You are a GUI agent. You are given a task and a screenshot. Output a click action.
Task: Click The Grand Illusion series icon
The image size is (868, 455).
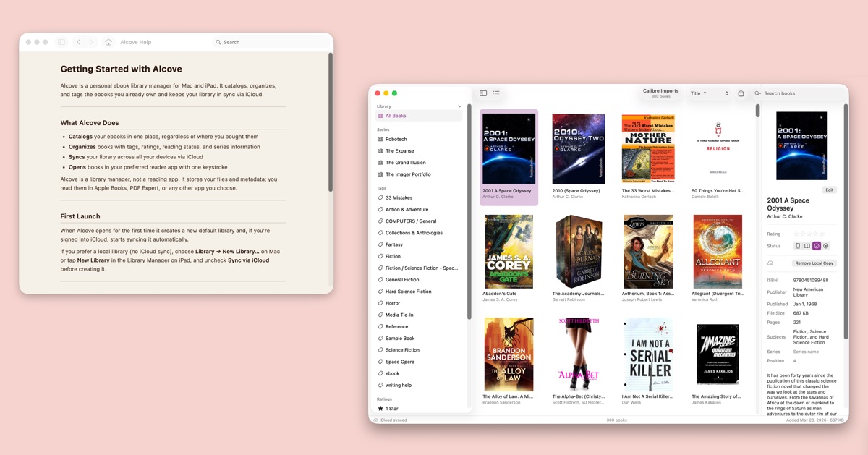coord(380,163)
